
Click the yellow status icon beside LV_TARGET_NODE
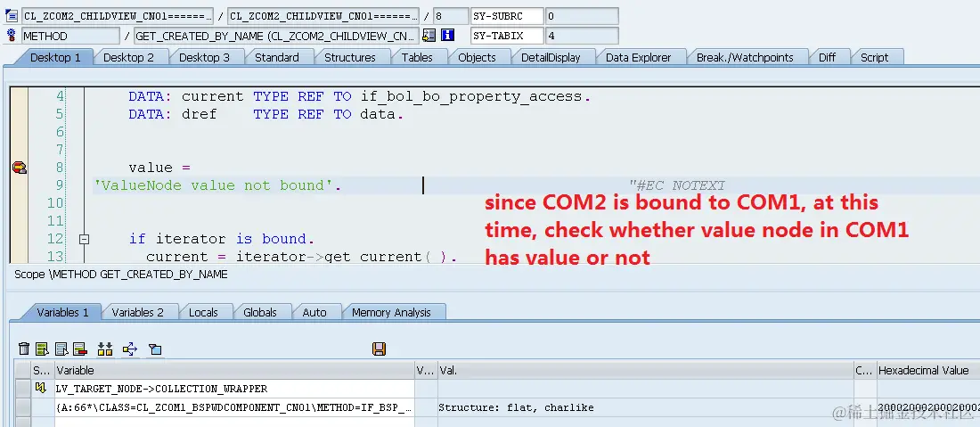pos(42,389)
